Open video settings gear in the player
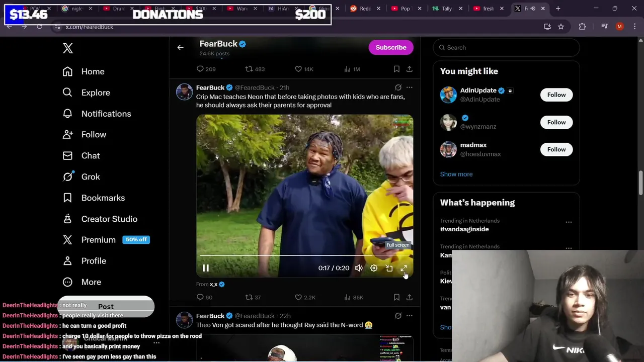 point(374,268)
